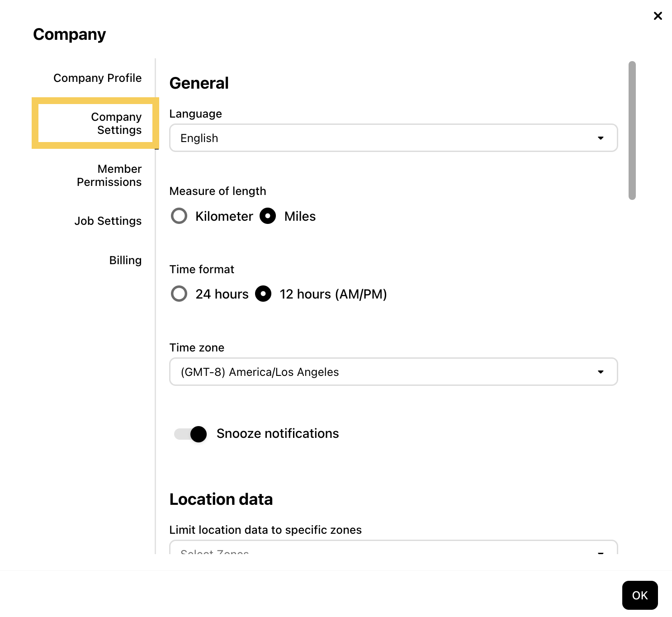Toggle the Snooze notifications switch
Viewport: 672px width, 617px height.
(x=191, y=434)
